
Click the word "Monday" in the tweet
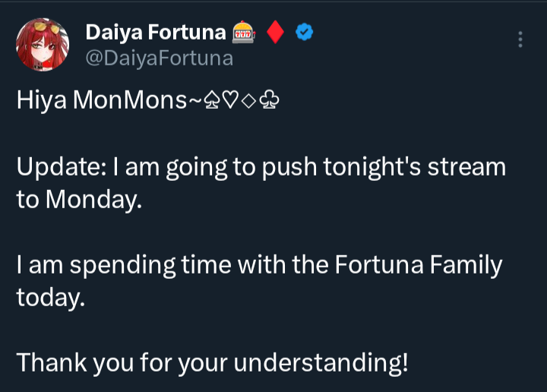click(92, 199)
